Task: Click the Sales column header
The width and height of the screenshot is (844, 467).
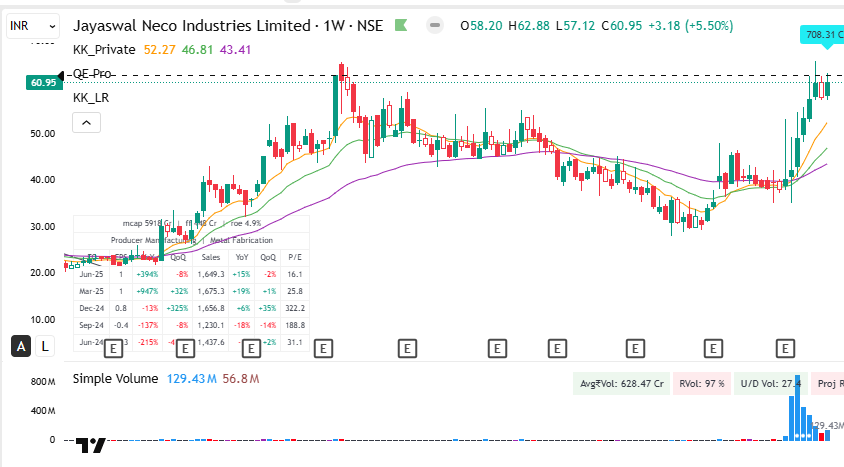Action: (211, 257)
